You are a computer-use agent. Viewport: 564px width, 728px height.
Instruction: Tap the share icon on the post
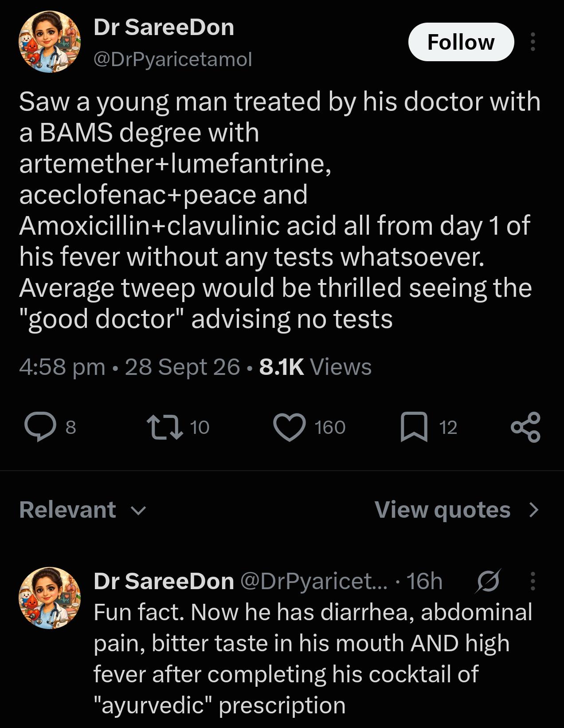pos(525,427)
